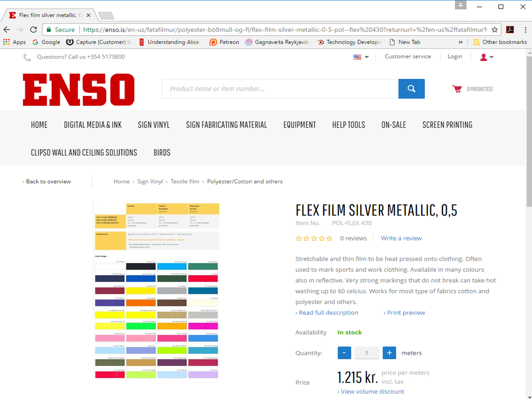Go Back to overview

point(47,181)
